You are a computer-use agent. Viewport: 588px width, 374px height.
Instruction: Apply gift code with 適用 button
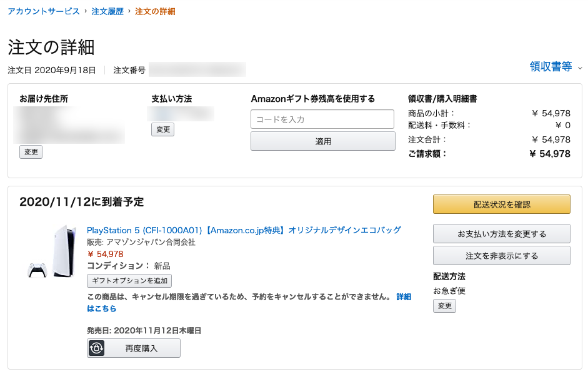(x=323, y=141)
